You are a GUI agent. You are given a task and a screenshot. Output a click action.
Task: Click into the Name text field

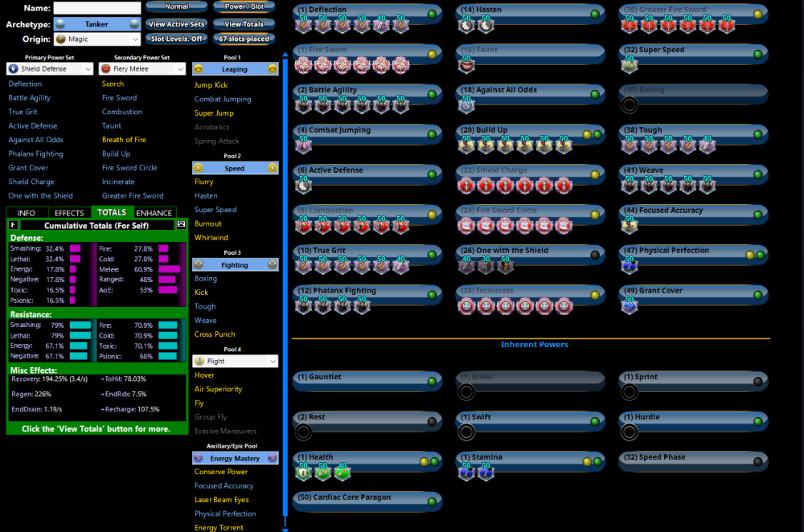point(96,8)
